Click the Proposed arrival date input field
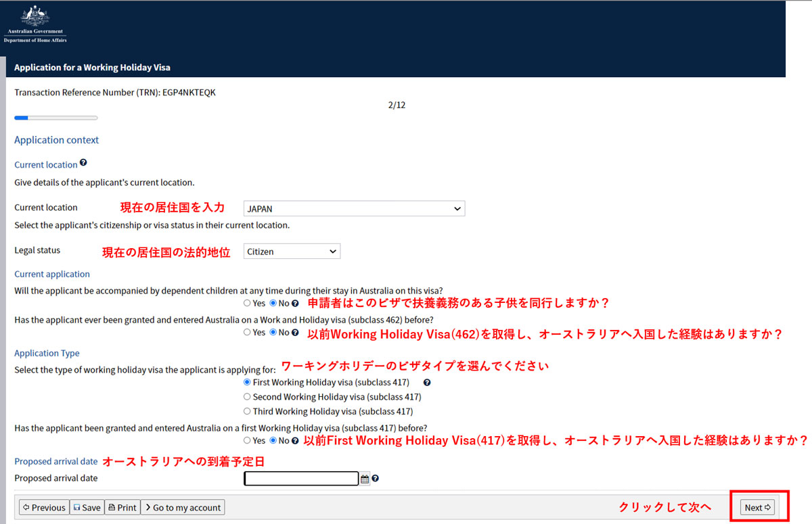 [301, 479]
